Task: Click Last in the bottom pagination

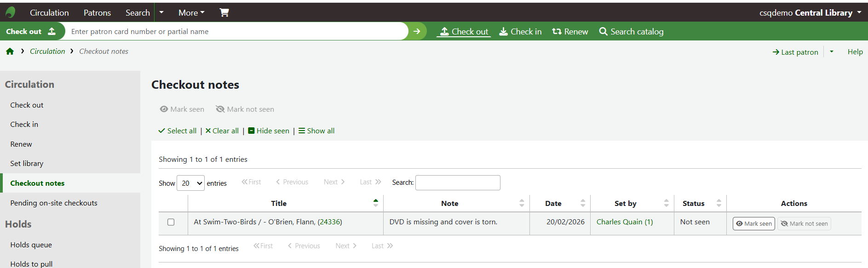Action: click(382, 246)
